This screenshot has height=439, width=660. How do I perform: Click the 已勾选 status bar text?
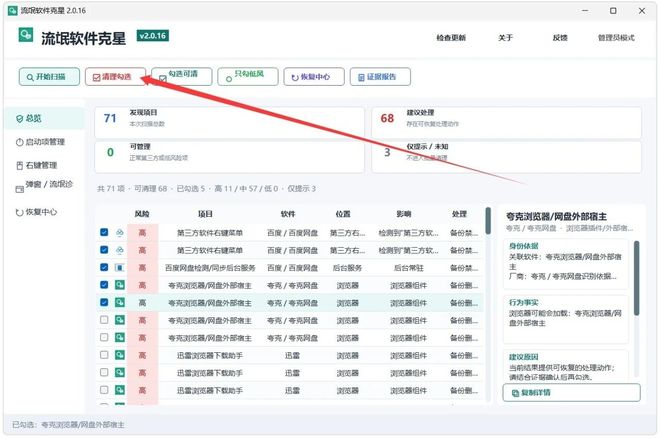click(x=68, y=425)
